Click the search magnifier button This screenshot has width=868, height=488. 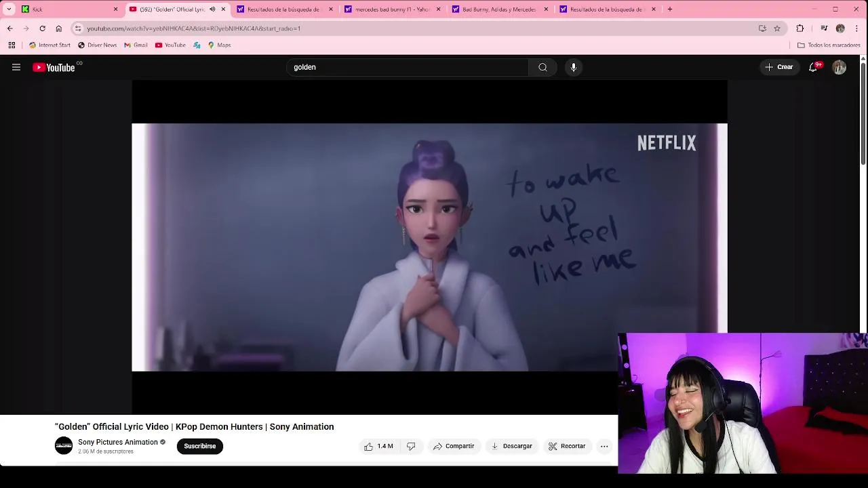542,67
